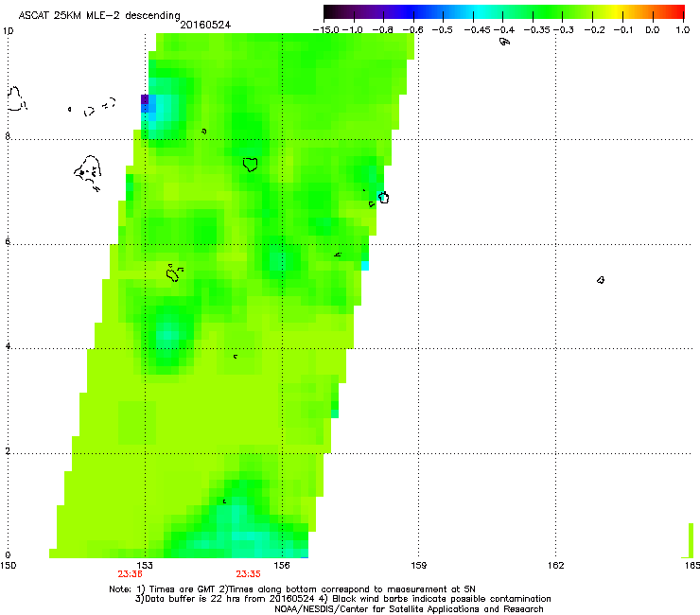
Task: Select the -0.8 color scale label
Action: click(x=383, y=30)
